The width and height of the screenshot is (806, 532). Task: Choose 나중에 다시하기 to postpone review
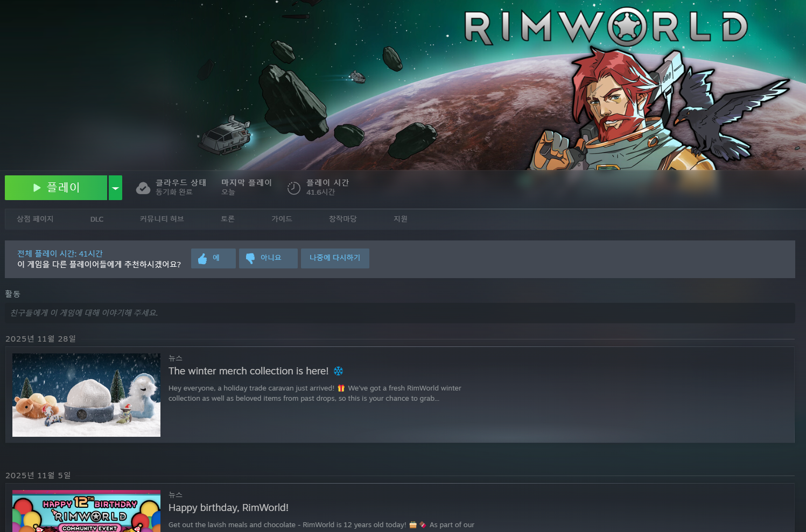tap(335, 258)
